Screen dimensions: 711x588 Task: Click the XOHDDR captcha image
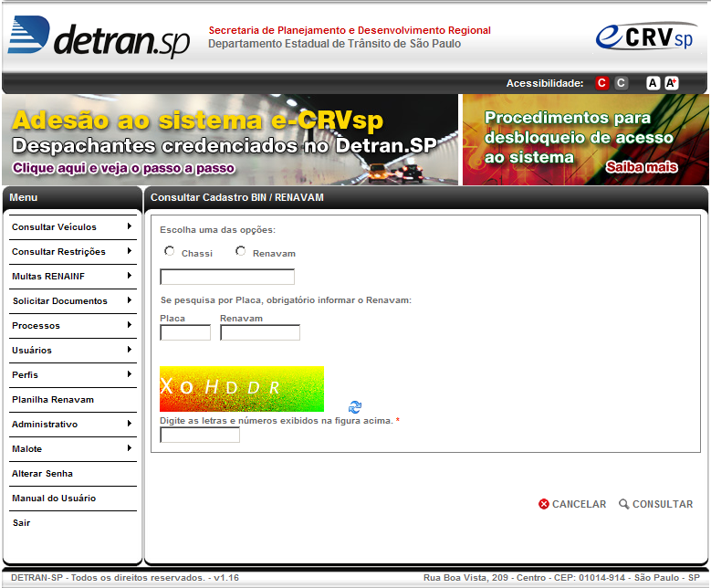pyautogui.click(x=242, y=389)
